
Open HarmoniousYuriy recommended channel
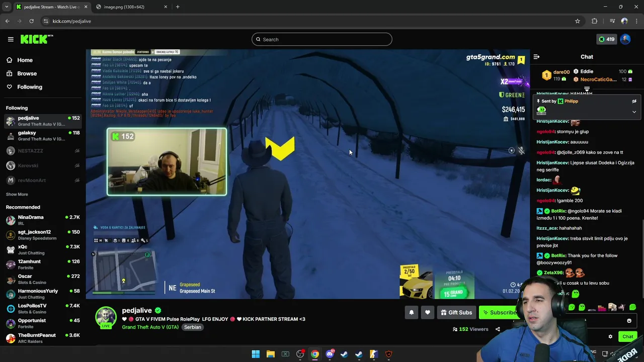(x=43, y=294)
